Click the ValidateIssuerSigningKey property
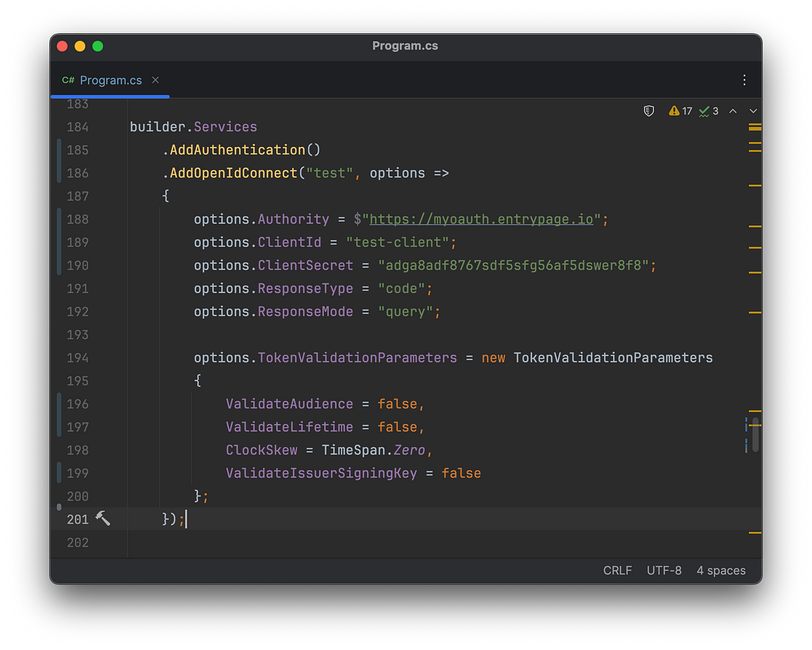812x650 pixels. tap(321, 473)
